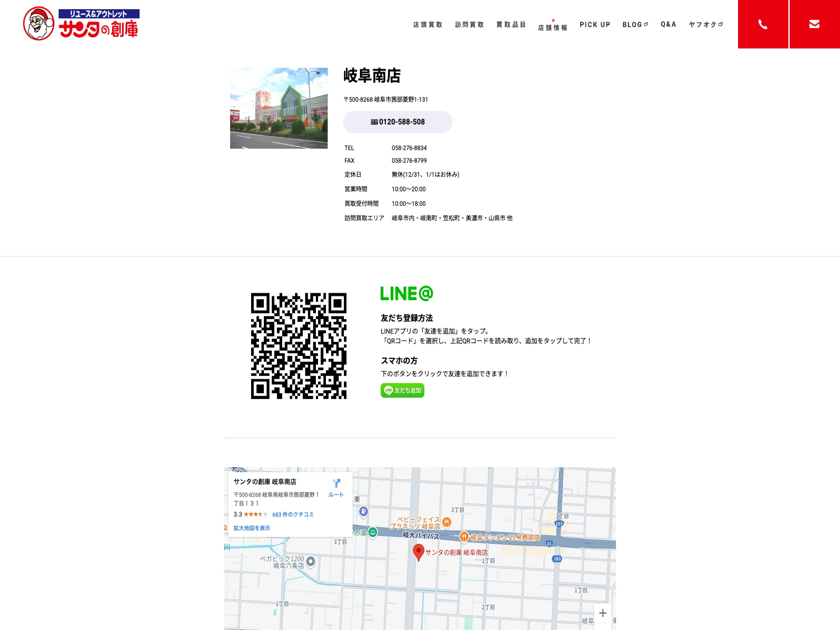The width and height of the screenshot is (840, 630).
Task: Click the red サンタの創庫 岐阜南店 map pin
Action: (419, 552)
